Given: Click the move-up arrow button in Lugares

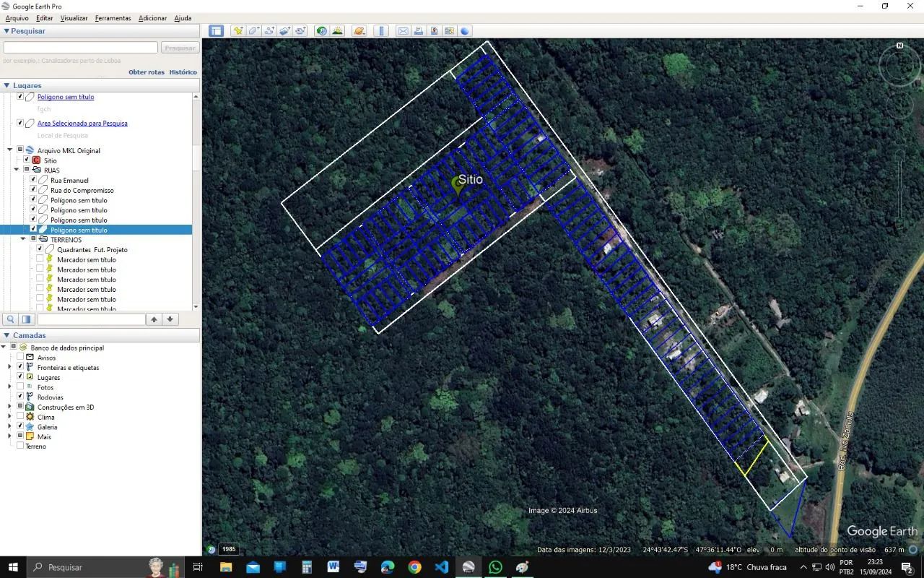Looking at the screenshot, I should (x=154, y=319).
